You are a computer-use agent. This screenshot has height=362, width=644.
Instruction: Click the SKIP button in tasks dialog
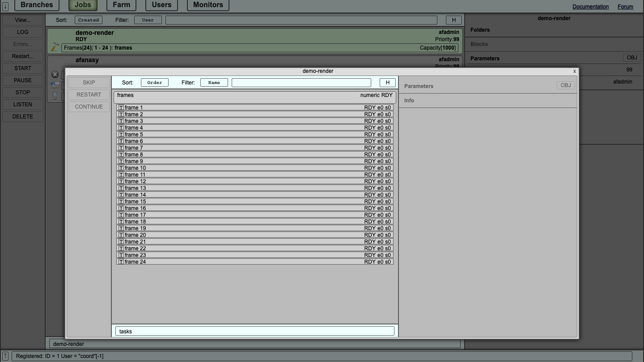click(89, 83)
